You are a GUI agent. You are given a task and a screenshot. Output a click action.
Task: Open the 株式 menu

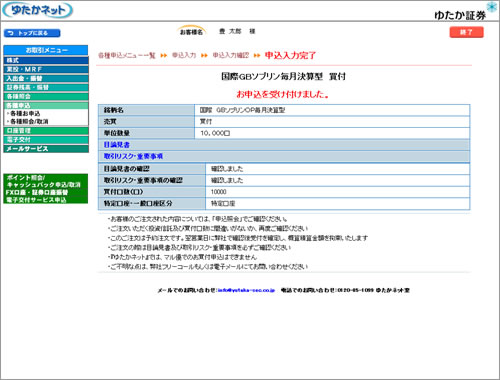[x=46, y=60]
